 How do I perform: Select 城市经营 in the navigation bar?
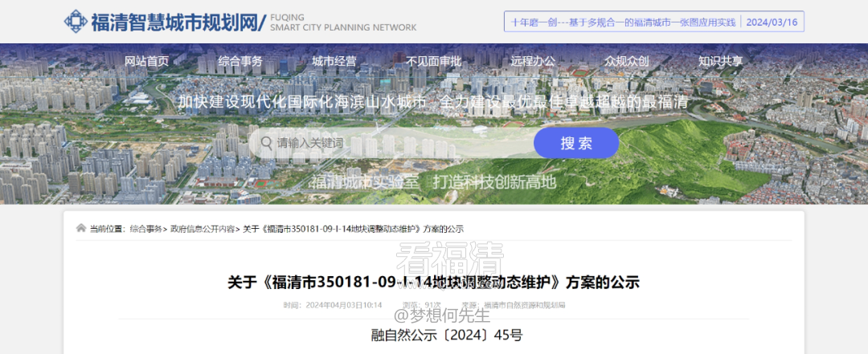click(334, 61)
